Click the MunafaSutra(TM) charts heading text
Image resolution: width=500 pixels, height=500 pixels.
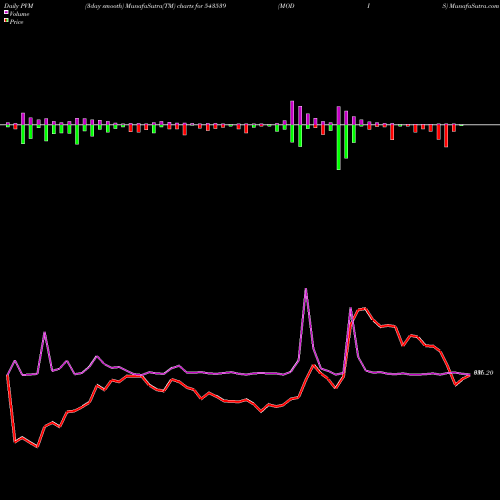(x=155, y=6)
